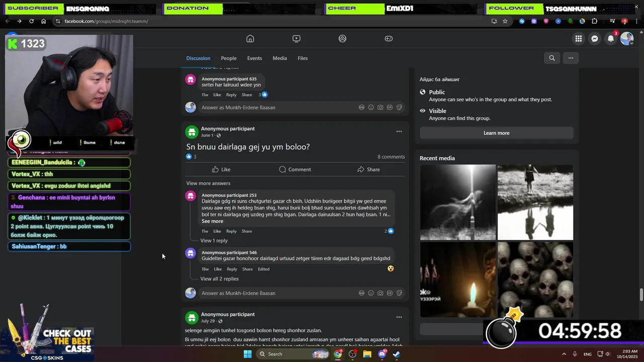This screenshot has width=644, height=362.
Task: Open candle flame recent media thumbnail
Action: click(458, 280)
